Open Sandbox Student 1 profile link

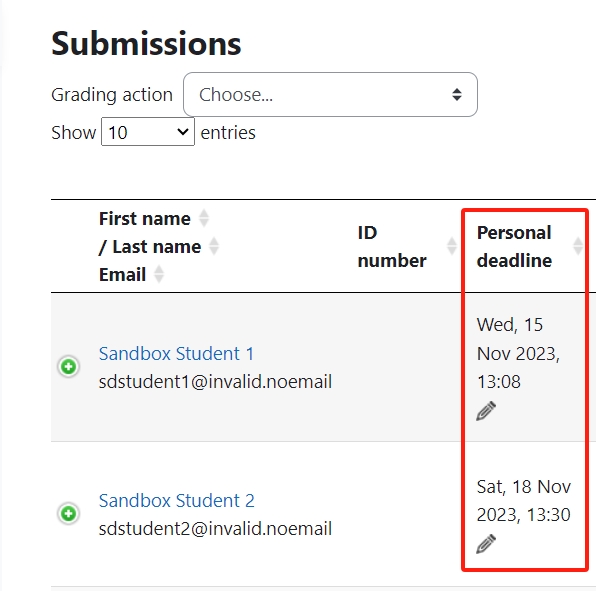[x=176, y=353]
